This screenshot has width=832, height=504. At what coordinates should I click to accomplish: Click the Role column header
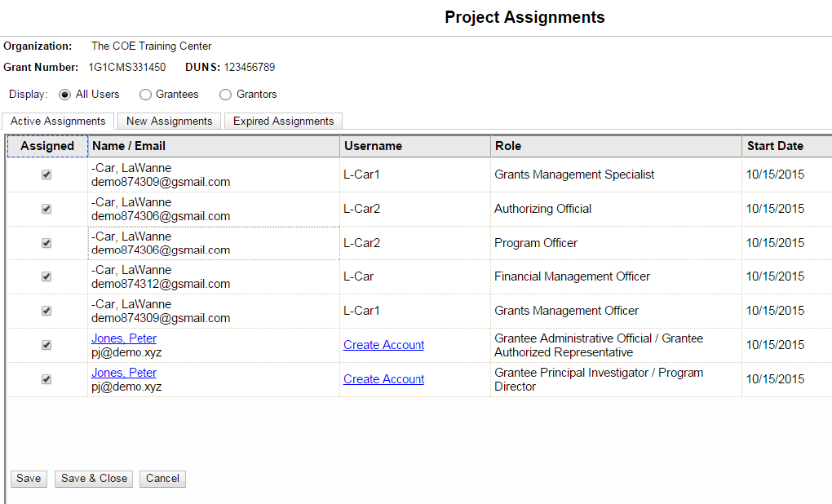point(507,146)
